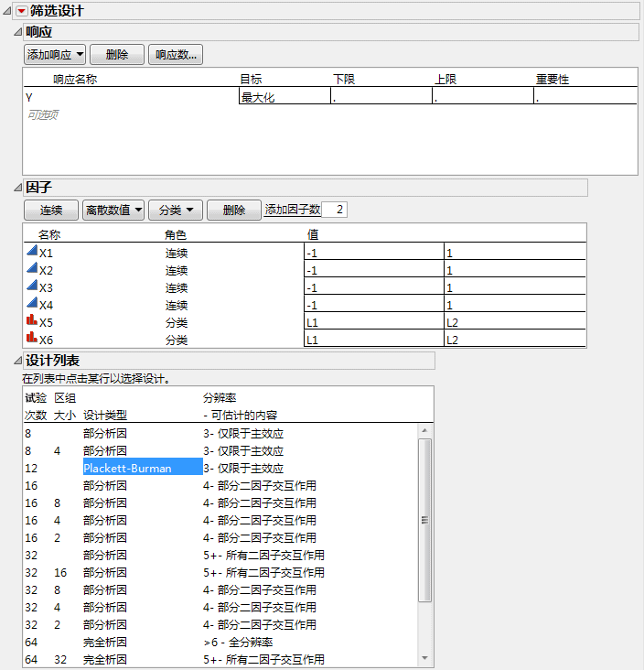
Task: Select the 12-run Plackett-Burman design
Action: 220,469
